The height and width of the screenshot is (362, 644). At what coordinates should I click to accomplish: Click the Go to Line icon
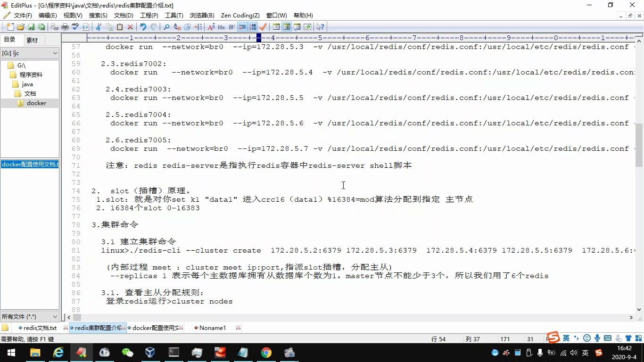coord(198,27)
